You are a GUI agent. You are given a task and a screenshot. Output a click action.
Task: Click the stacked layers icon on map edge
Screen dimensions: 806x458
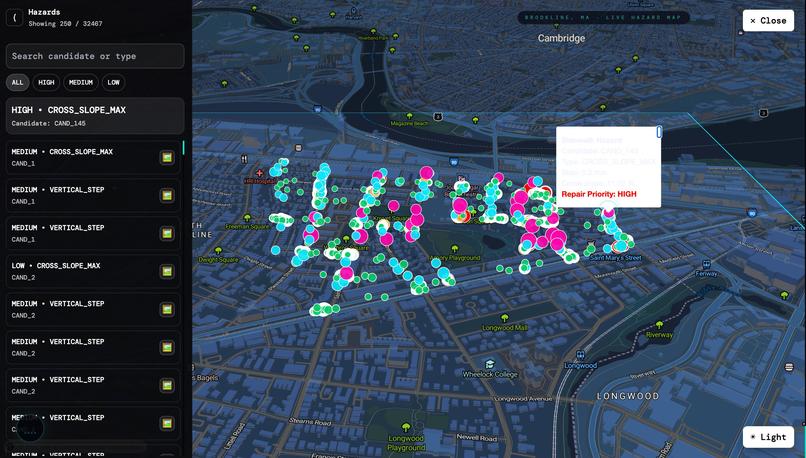tap(790, 367)
